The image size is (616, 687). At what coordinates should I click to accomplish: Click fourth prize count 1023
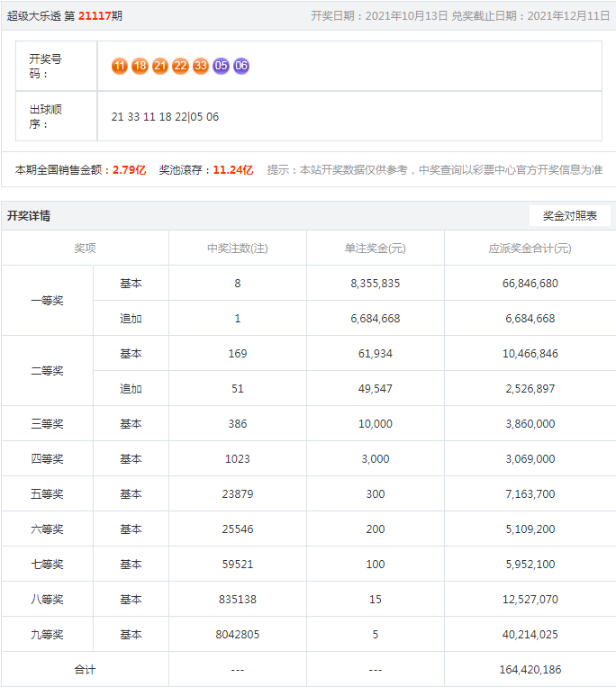click(x=238, y=458)
